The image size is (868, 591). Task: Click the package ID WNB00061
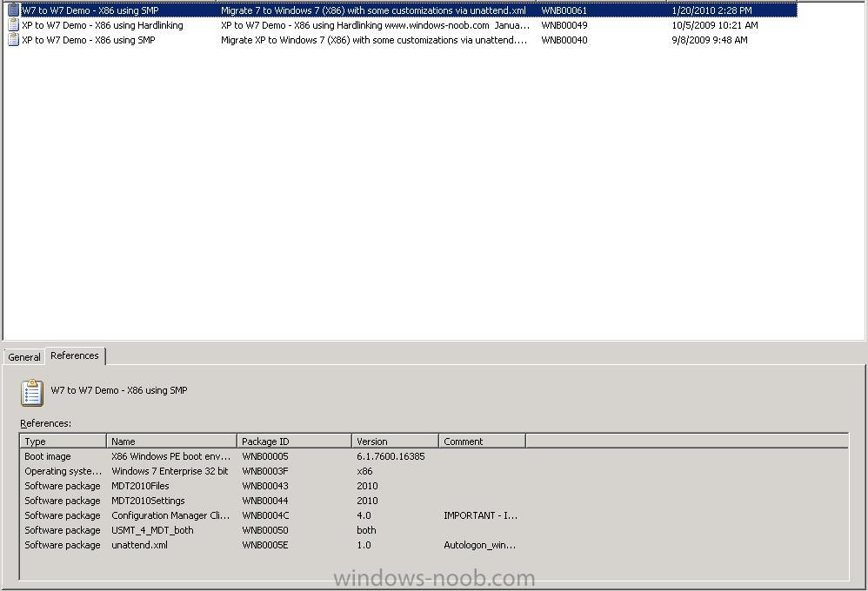[564, 10]
